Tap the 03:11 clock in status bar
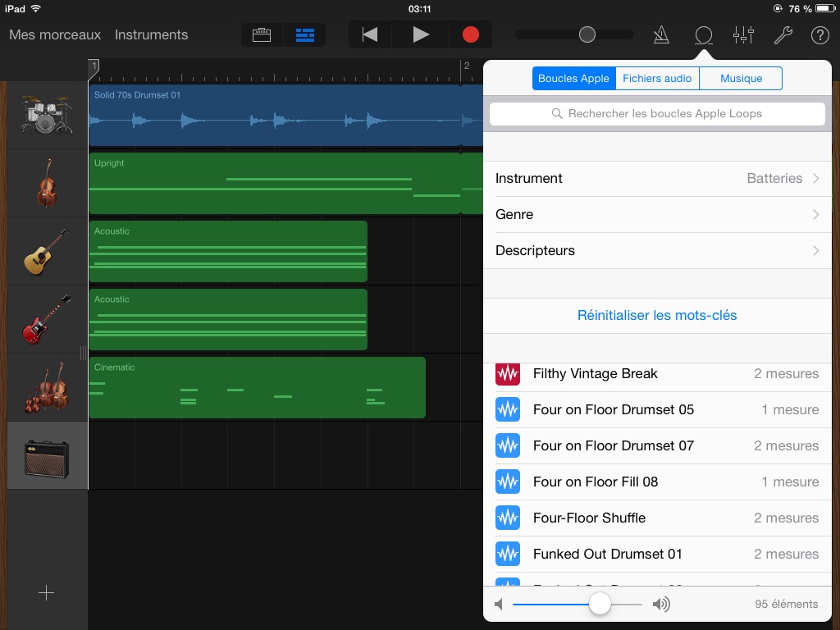Screen dimensions: 840x630 419,8
